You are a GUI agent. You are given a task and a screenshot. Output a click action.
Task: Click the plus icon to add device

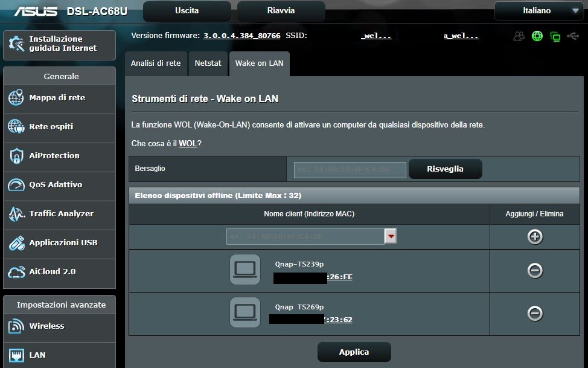coord(534,237)
